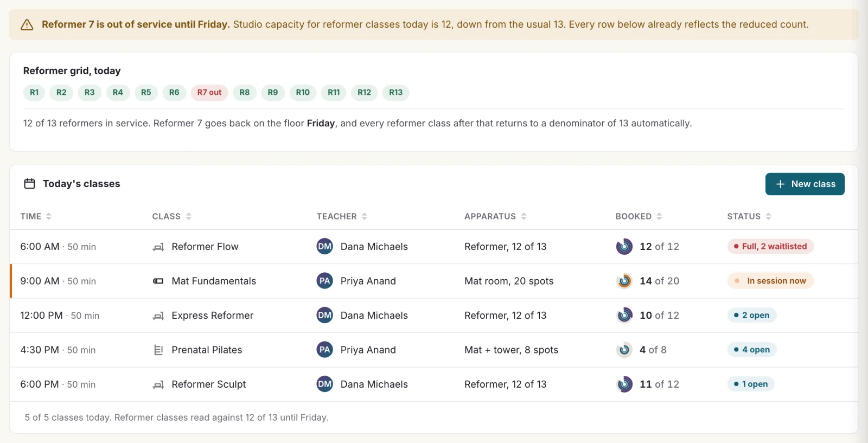Click the reformer icon next to Express Reformer
This screenshot has width=868, height=443.
[158, 316]
